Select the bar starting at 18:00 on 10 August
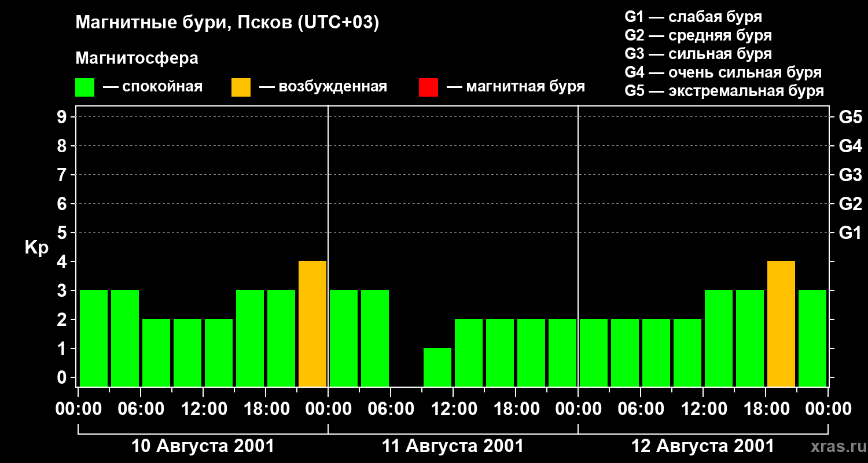 (281, 339)
